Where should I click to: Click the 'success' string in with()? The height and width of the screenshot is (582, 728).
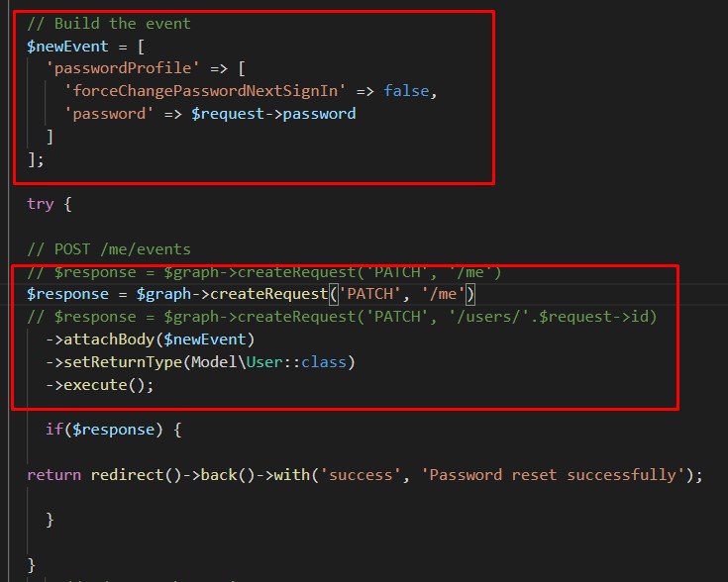click(361, 475)
